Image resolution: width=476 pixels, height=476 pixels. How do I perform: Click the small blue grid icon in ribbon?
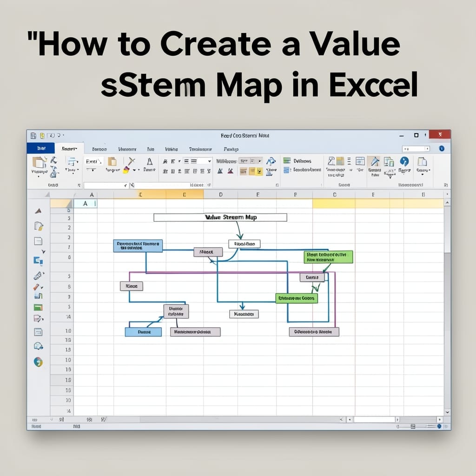(286, 170)
